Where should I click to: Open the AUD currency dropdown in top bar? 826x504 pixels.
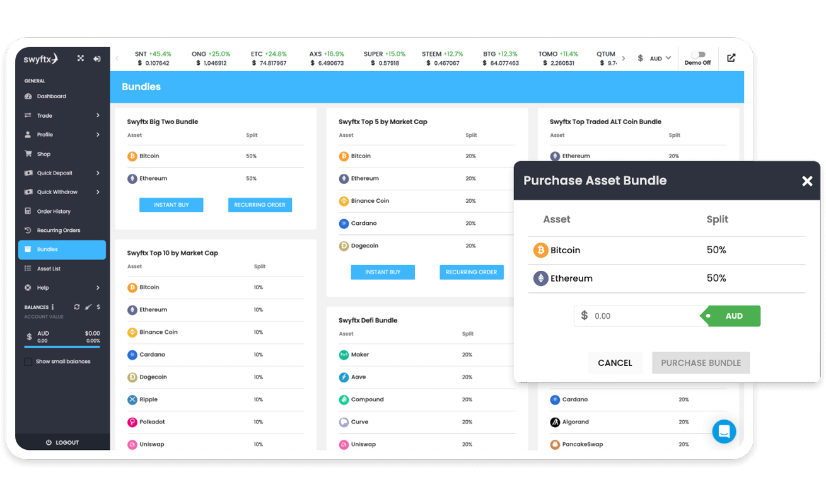coord(654,58)
